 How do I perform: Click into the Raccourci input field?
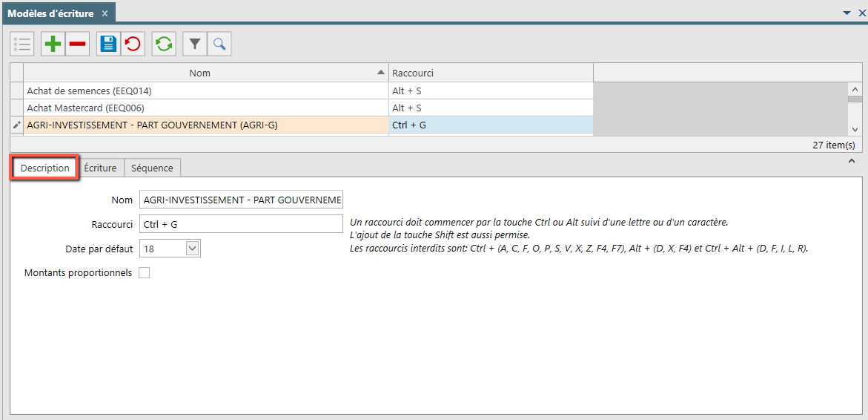pyautogui.click(x=242, y=224)
